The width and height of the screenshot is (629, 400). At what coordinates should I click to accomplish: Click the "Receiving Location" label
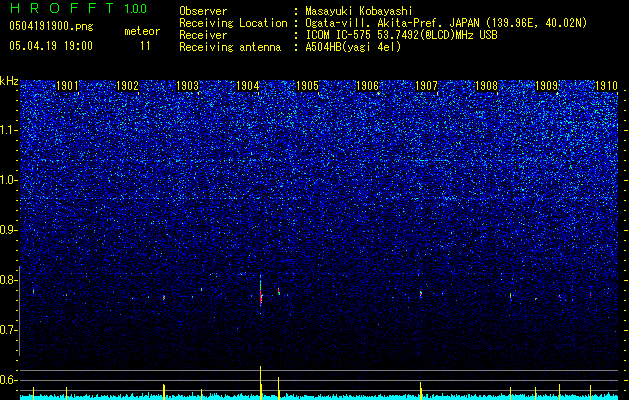tap(233, 23)
